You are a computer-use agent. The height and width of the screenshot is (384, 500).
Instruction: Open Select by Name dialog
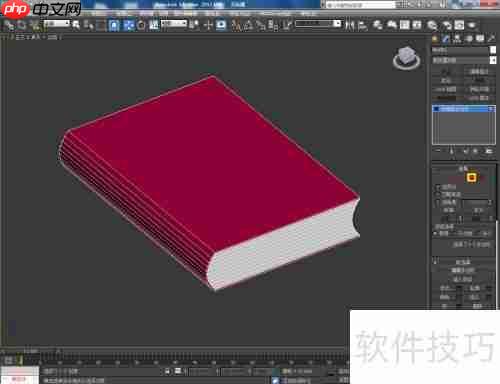[x=89, y=25]
